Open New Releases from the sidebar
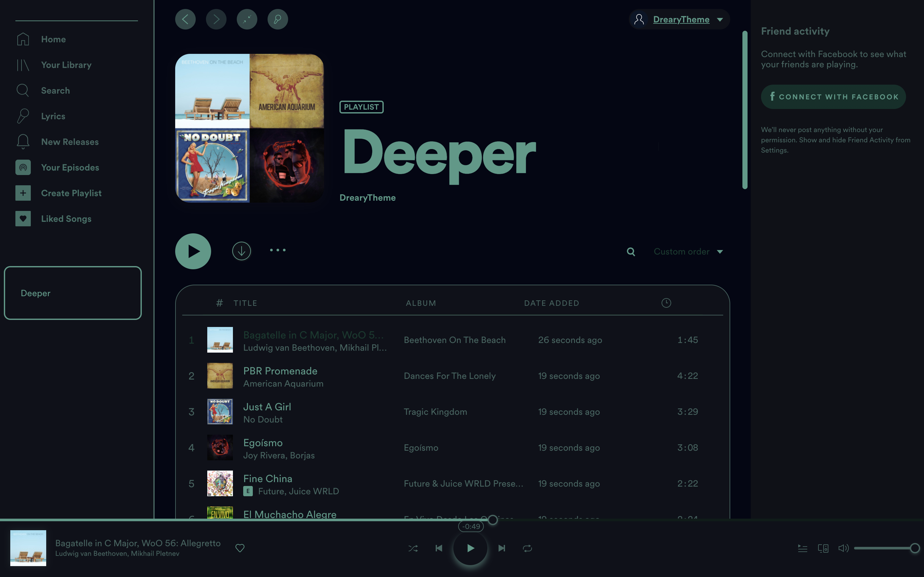The height and width of the screenshot is (577, 924). click(x=70, y=142)
